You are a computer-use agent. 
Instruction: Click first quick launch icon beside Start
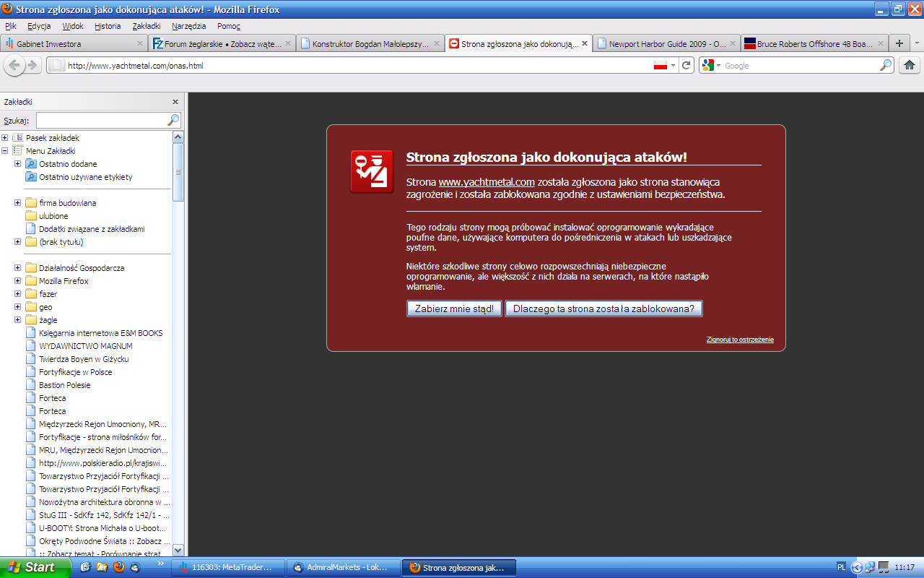tap(86, 567)
